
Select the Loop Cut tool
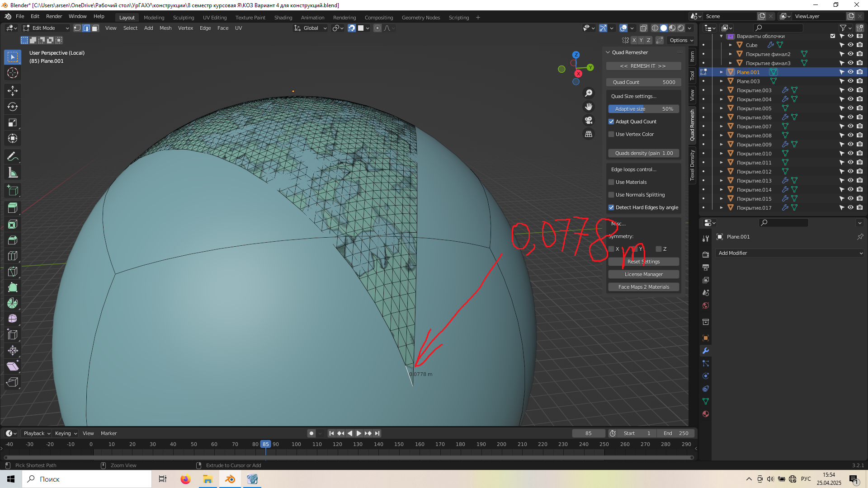(x=13, y=256)
